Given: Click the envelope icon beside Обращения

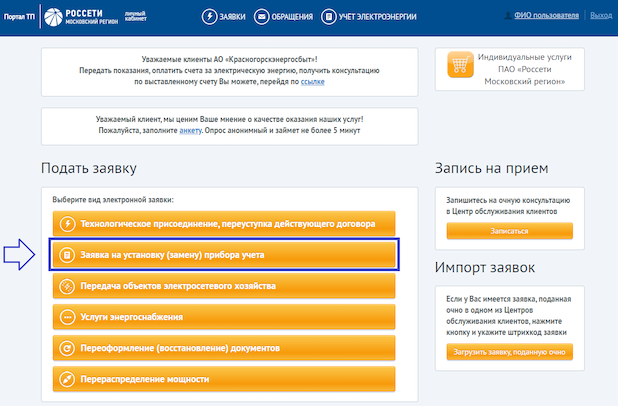Looking at the screenshot, I should coord(262,16).
